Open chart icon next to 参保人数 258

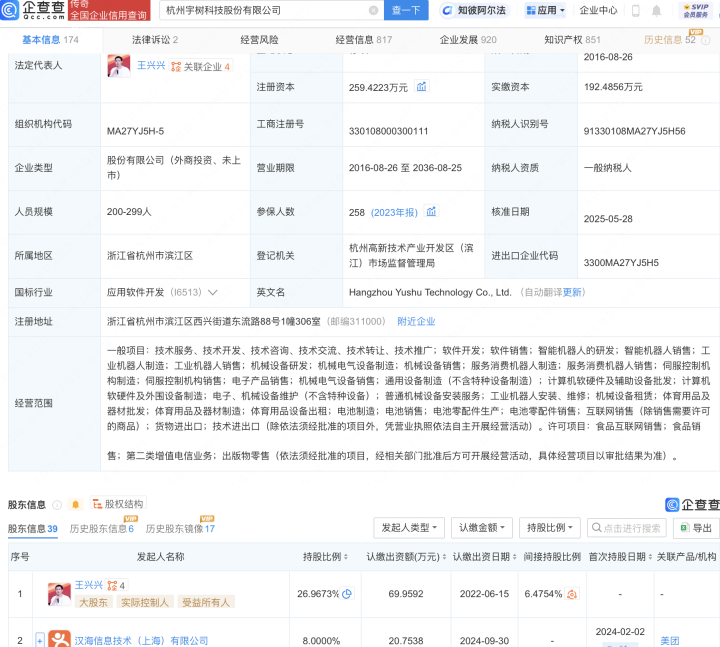431,211
